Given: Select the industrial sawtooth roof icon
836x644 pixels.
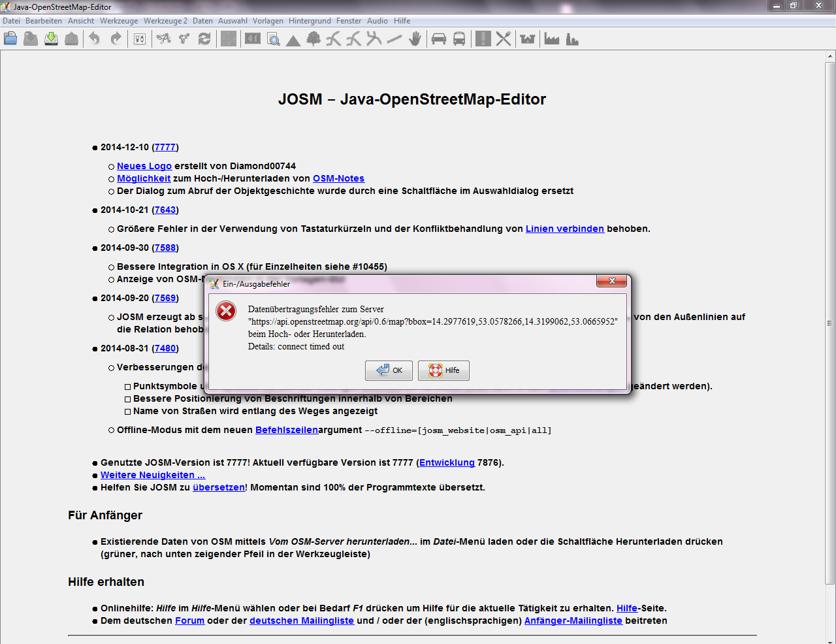Looking at the screenshot, I should click(552, 39).
